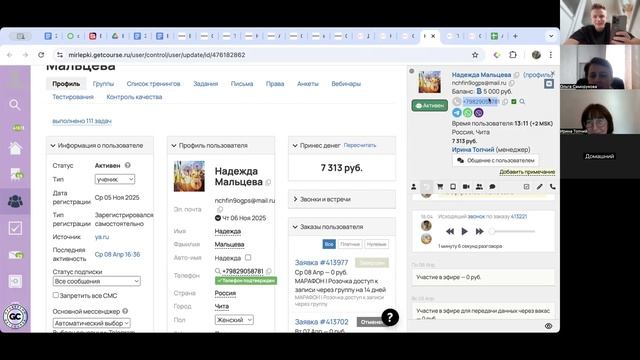Click the grey phone call icon beside number
Screen dimensions: 640x360
coord(457,101)
